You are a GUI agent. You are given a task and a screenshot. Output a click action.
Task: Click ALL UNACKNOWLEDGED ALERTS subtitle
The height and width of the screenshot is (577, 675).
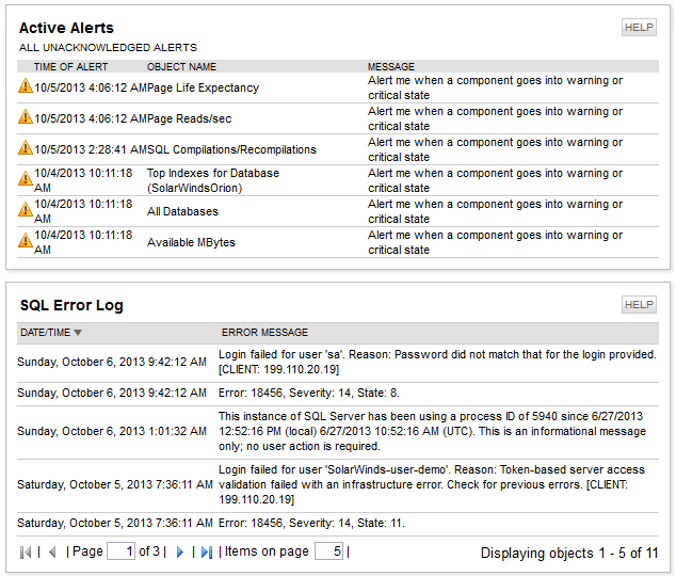point(108,47)
